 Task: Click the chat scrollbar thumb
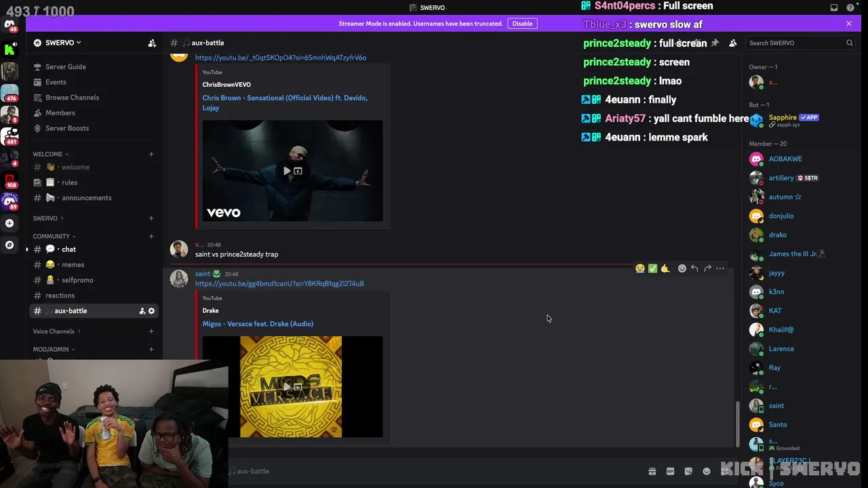[x=737, y=424]
